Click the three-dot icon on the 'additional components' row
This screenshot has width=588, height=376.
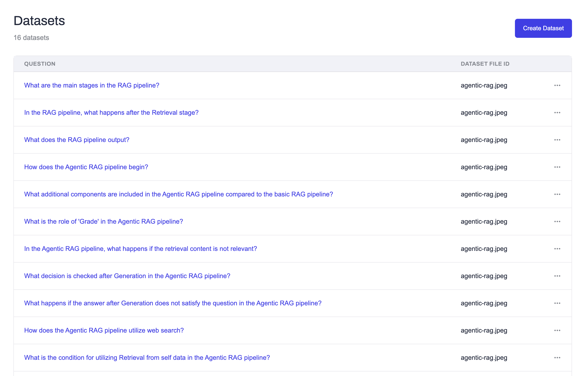click(x=558, y=194)
